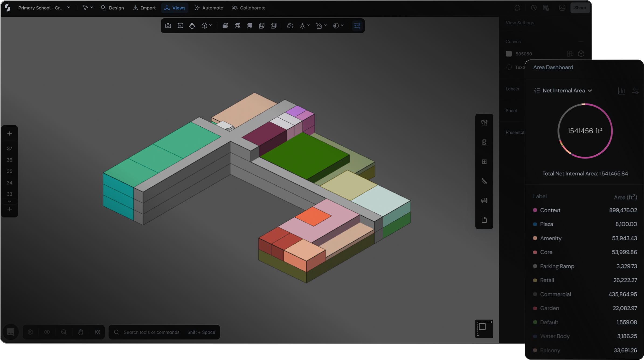This screenshot has height=360, width=644.
Task: Click the sun lighting icon
Action: point(302,26)
